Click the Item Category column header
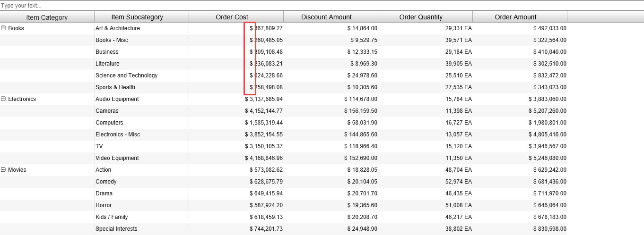The width and height of the screenshot is (644, 235). pos(47,17)
